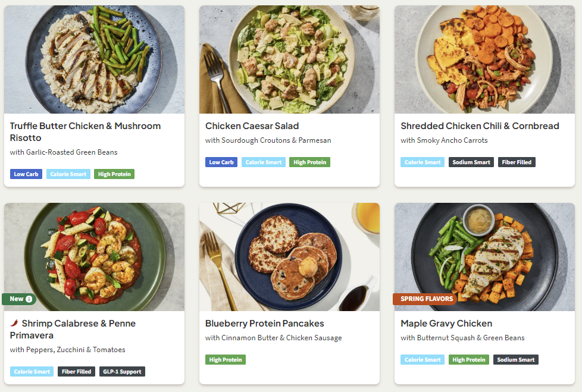Click the New badge on shrimp meal
Viewport: 582px width, 392px height.
pos(15,299)
